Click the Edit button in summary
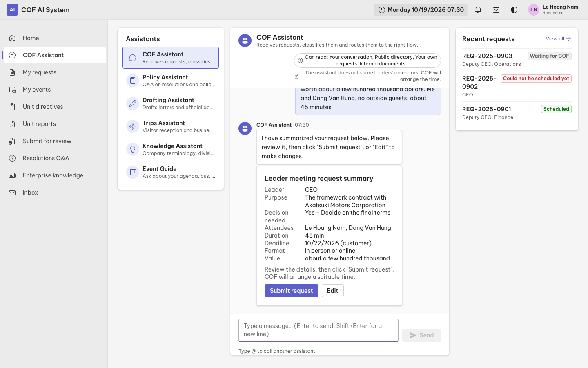This screenshot has height=368, width=588. pos(332,291)
